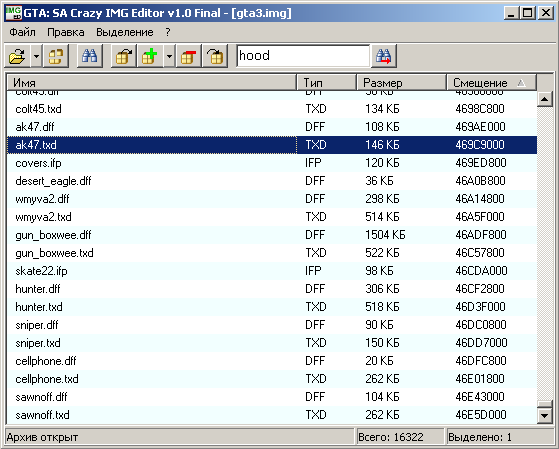559x449 pixels.
Task: Click the scrollbar down arrow
Action: pyautogui.click(x=545, y=415)
